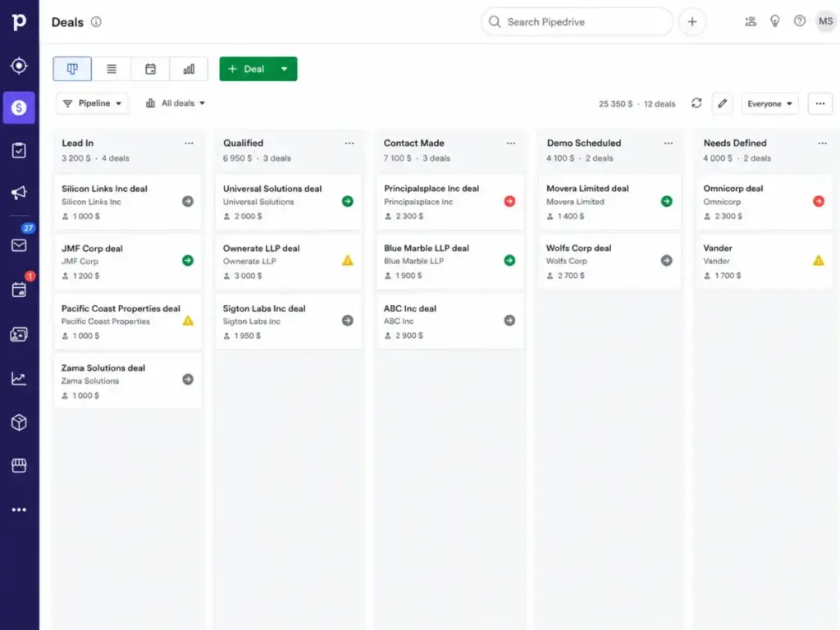Switch to list view
Image resolution: width=840 pixels, height=630 pixels.
112,69
